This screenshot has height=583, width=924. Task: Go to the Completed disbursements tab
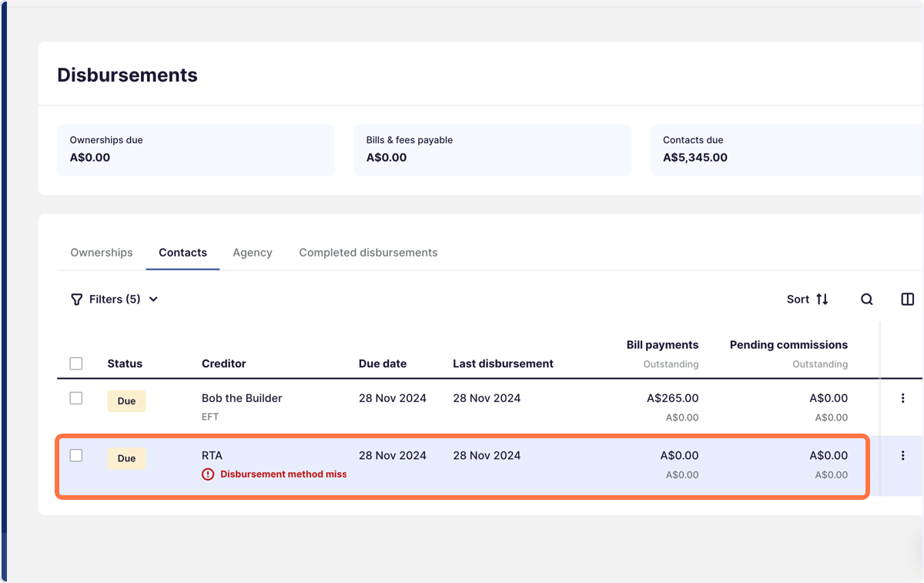click(x=368, y=253)
